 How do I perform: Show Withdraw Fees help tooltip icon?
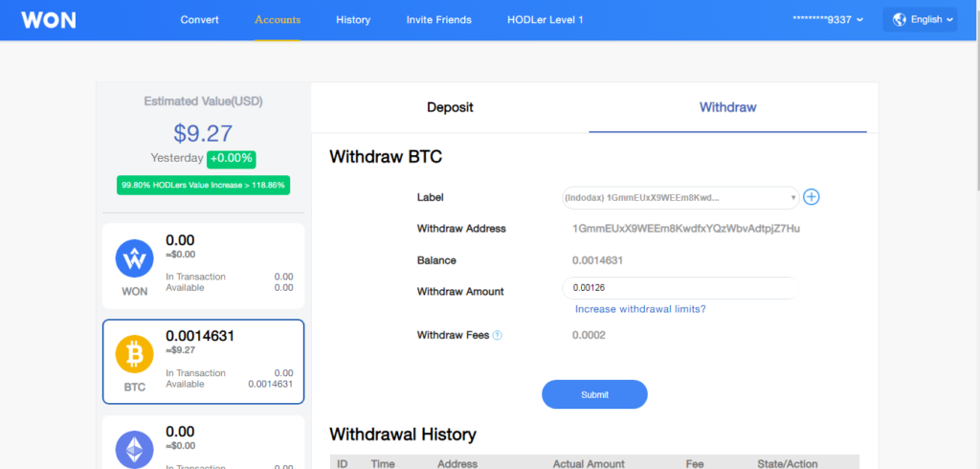[x=497, y=335]
